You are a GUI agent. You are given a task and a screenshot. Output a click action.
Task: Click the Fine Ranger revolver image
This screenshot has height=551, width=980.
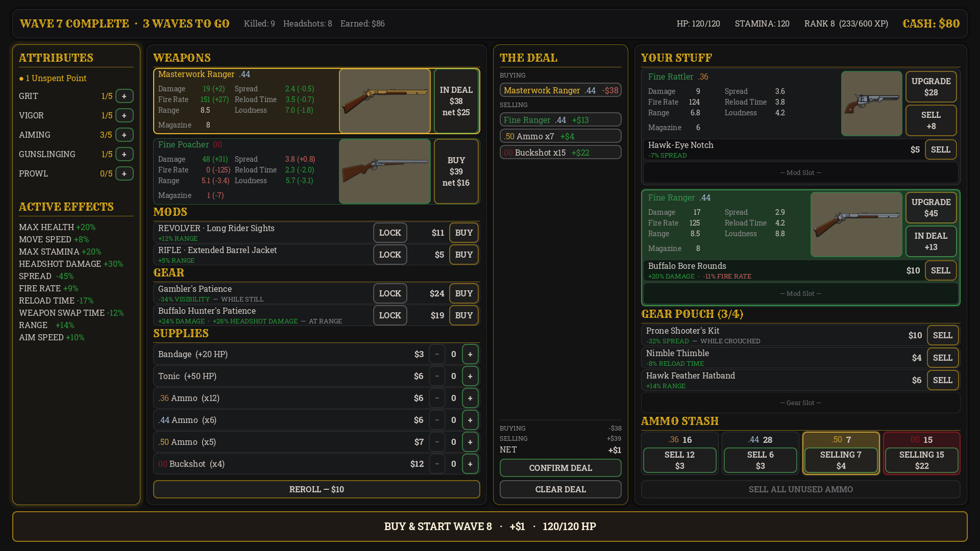(x=856, y=224)
